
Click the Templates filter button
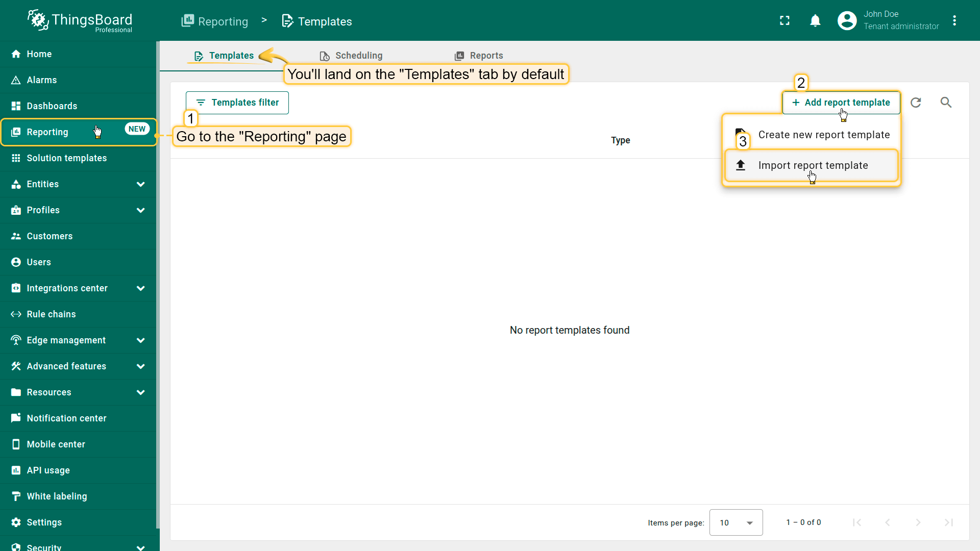tap(237, 103)
